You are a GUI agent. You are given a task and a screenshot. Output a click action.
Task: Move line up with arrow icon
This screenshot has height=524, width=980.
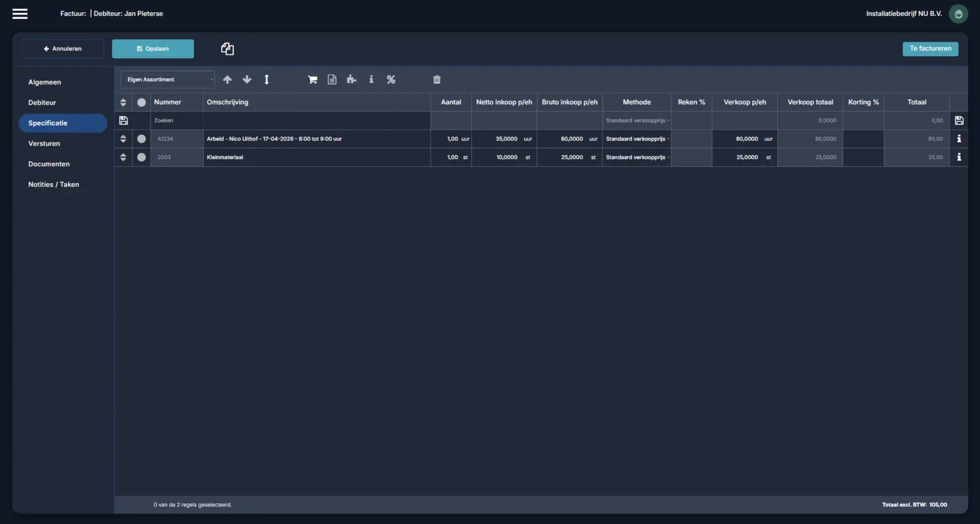[x=227, y=80]
